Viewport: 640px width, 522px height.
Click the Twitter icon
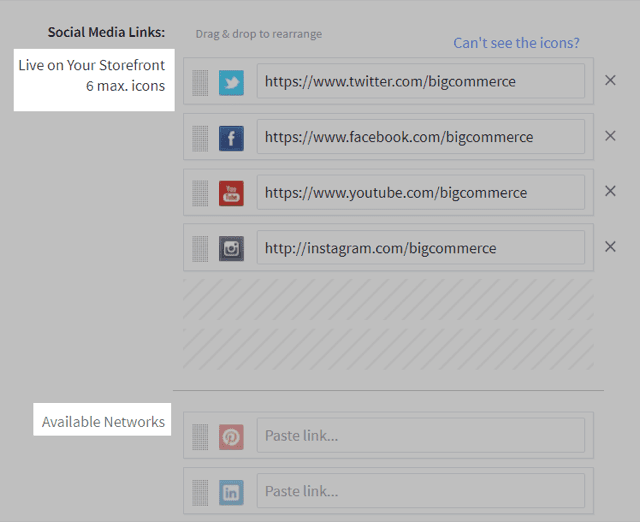tap(231, 82)
